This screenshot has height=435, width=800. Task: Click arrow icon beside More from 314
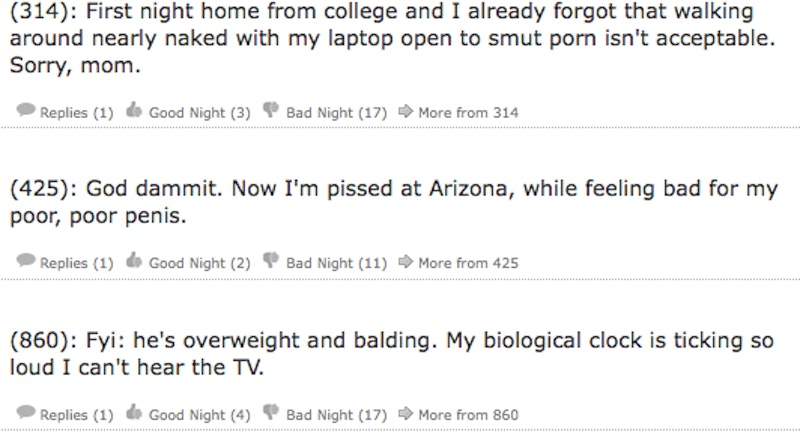[405, 112]
